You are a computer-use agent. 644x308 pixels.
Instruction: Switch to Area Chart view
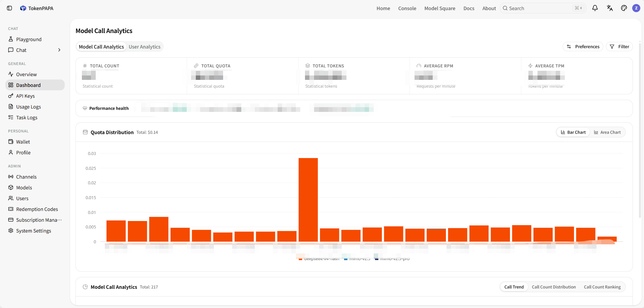[x=607, y=132]
